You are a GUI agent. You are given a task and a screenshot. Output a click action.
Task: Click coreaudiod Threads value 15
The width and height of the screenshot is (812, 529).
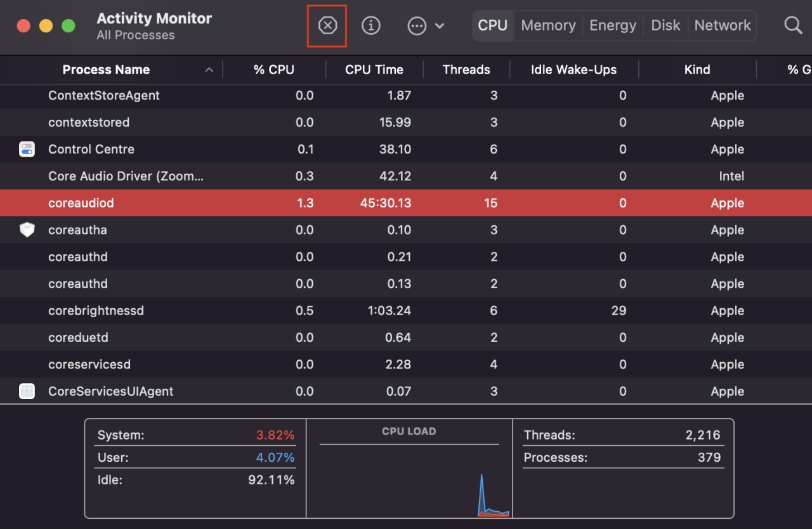pyautogui.click(x=490, y=203)
